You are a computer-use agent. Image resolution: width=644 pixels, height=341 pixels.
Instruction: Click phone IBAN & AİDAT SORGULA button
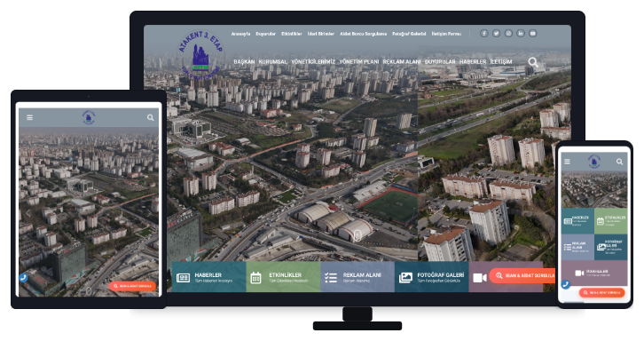pyautogui.click(x=601, y=292)
